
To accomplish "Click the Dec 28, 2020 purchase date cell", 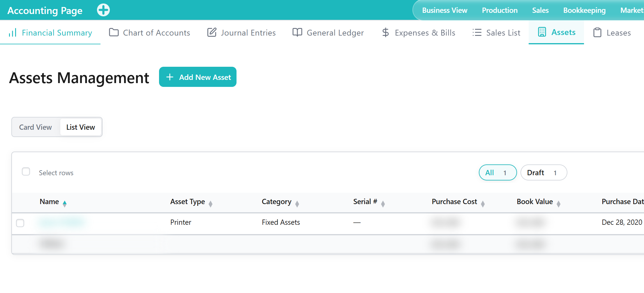I will pos(622,222).
